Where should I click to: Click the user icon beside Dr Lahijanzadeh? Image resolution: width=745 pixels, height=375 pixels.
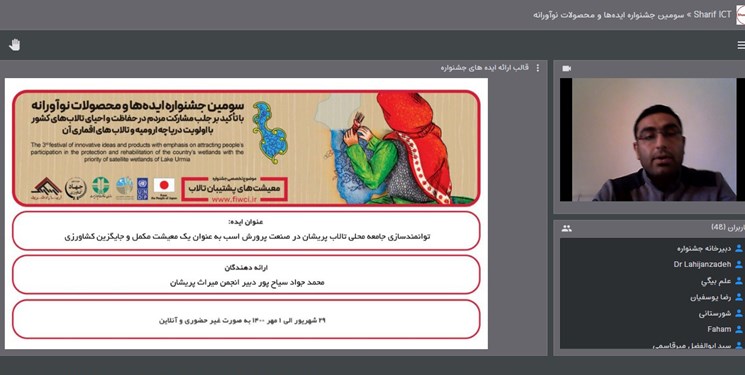coord(738,264)
